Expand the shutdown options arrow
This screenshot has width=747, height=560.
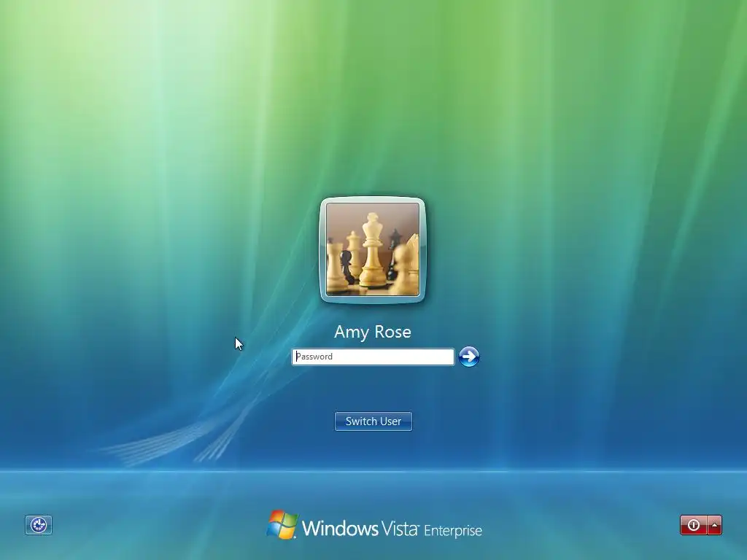point(715,525)
